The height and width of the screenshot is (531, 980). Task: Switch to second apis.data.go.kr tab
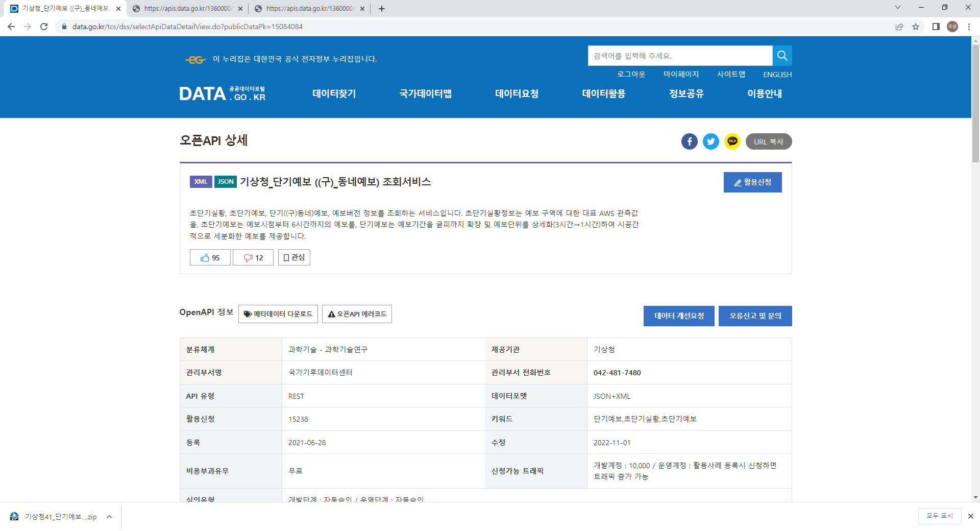[x=187, y=9]
